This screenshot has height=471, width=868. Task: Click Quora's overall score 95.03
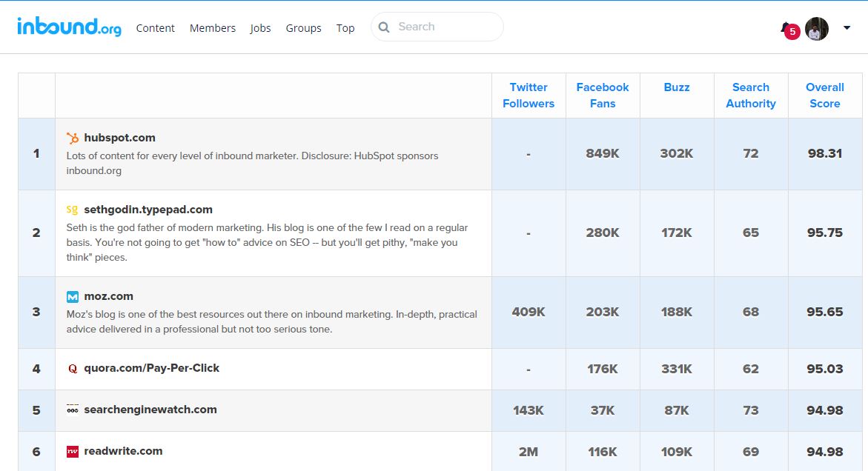(825, 369)
